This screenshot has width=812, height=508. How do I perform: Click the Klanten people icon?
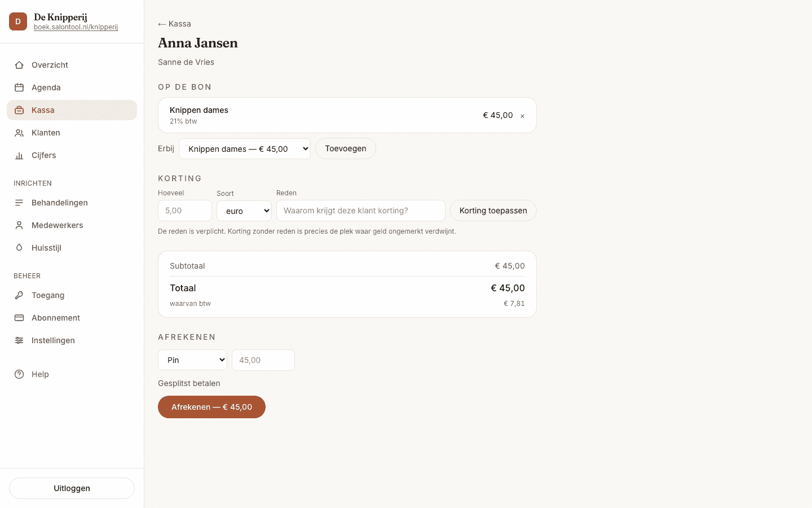(19, 133)
